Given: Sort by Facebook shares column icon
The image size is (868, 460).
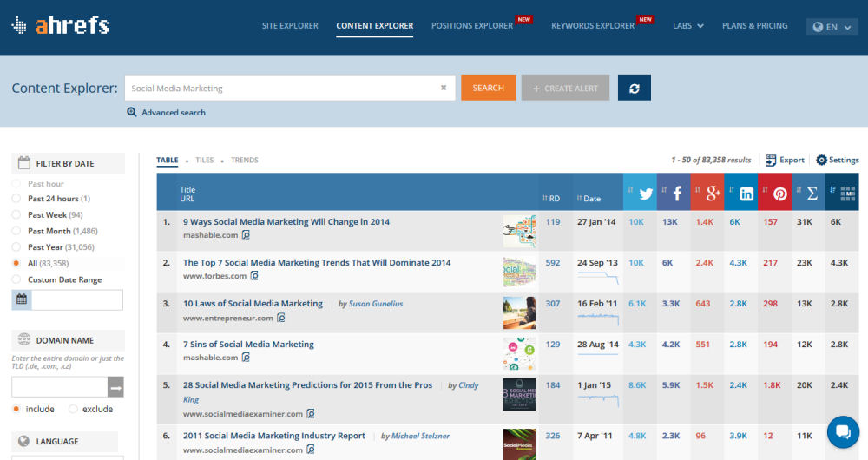Looking at the screenshot, I should [x=677, y=194].
